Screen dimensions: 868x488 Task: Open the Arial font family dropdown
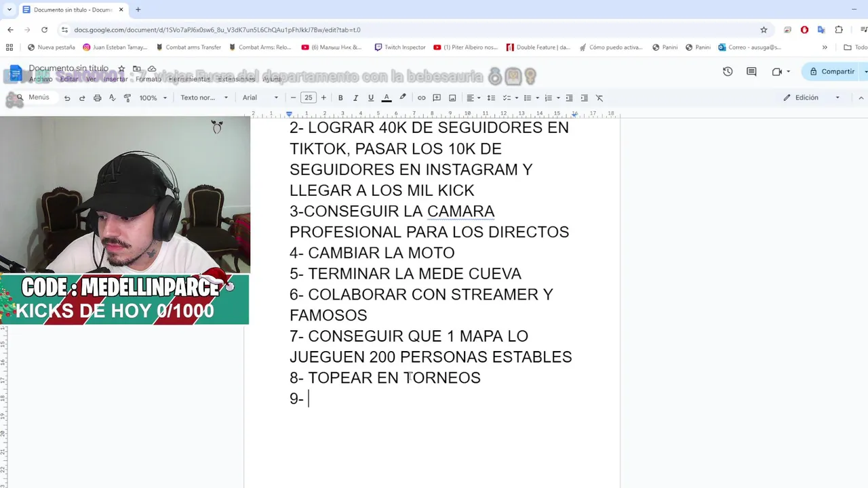(260, 98)
